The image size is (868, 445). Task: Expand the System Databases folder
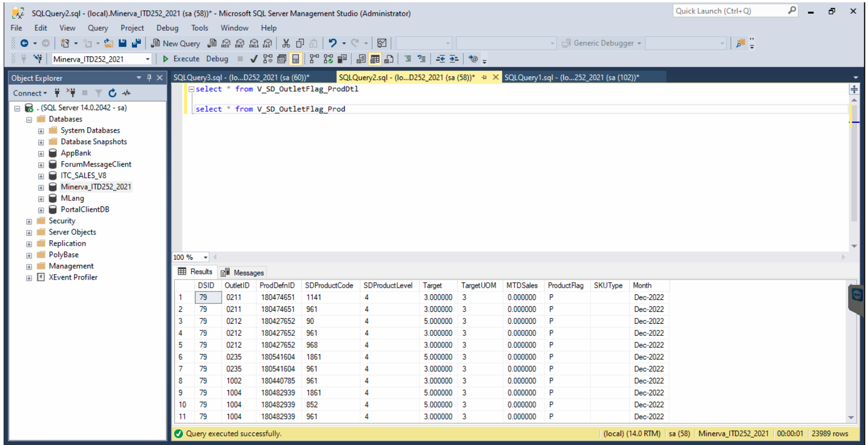click(41, 131)
